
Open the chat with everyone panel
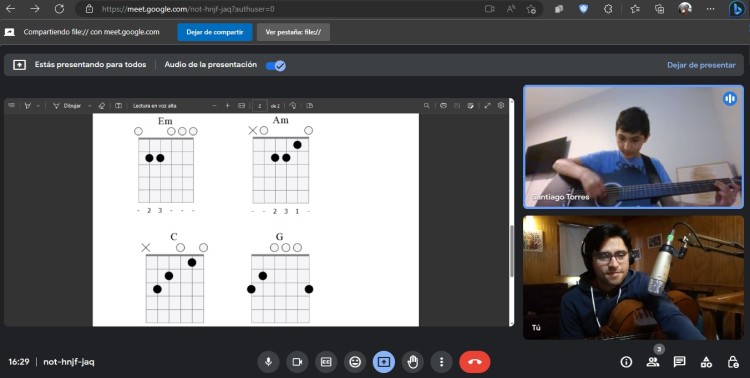tap(679, 362)
